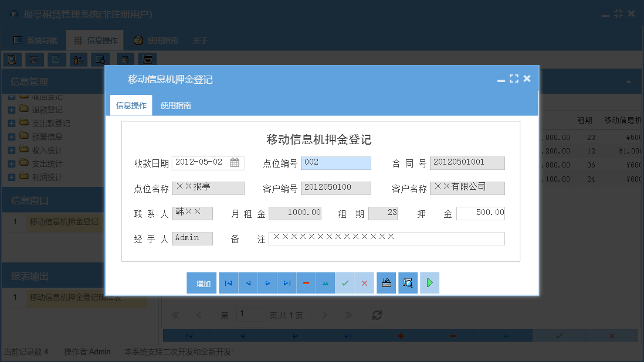Cancel edits with the red X icon
Viewport: 644px width, 362px height.
pyautogui.click(x=364, y=283)
